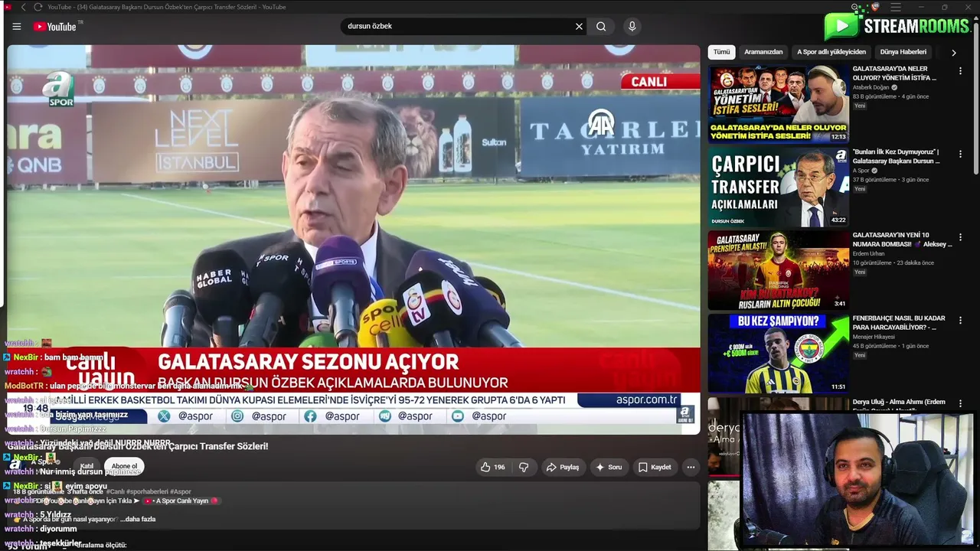This screenshot has width=980, height=551.
Task: Dislike the video with thumbs-down
Action: coord(524,467)
